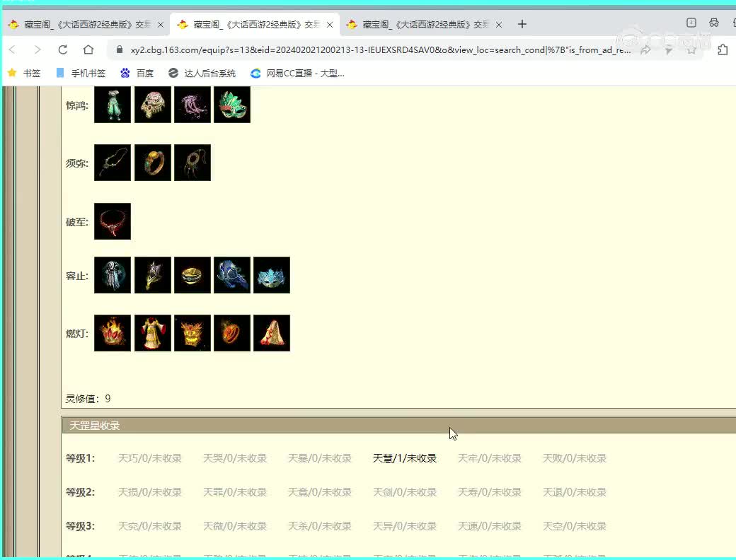Click the 天杀/0/未收录 entry

(320, 526)
